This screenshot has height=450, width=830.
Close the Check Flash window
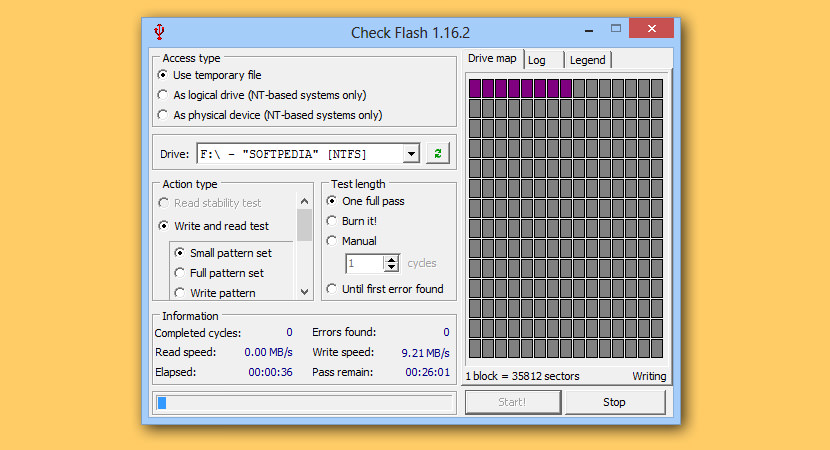652,29
